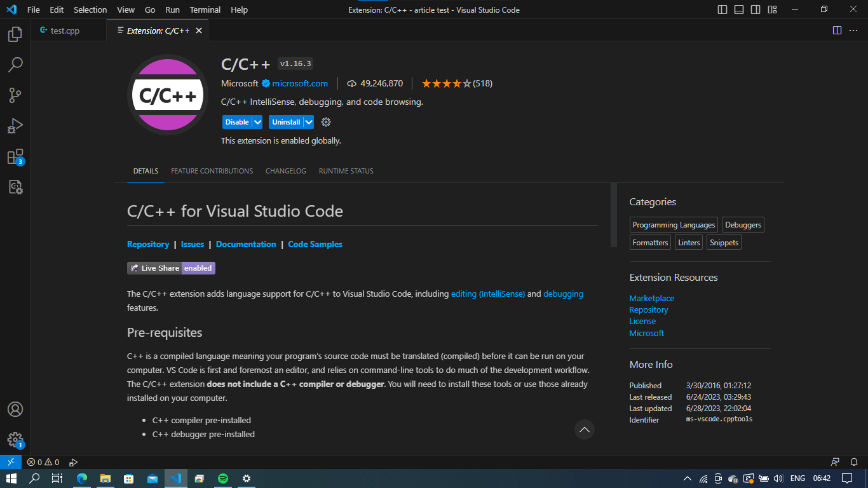Select the Linters category tag
This screenshot has height=488, width=868.
689,242
